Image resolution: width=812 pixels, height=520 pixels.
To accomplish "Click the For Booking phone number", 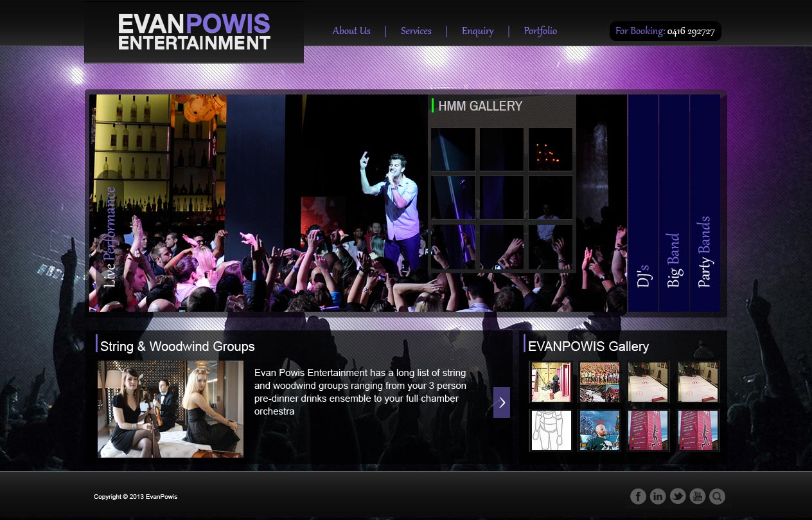I will pos(691,31).
